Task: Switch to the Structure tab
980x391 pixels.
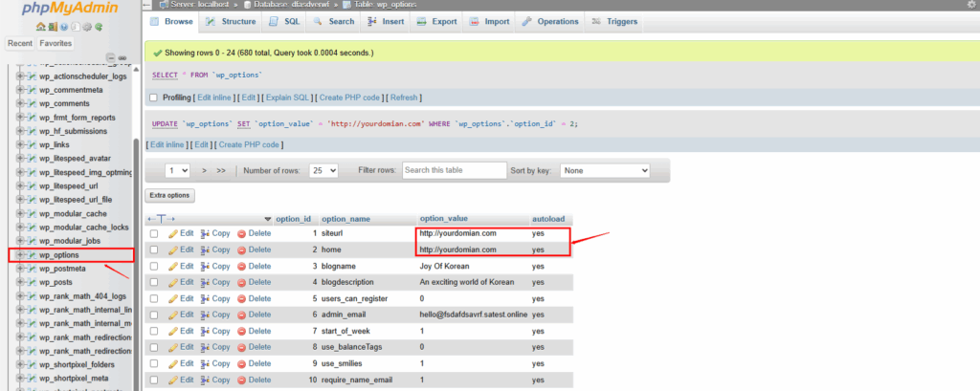Action: click(x=230, y=21)
